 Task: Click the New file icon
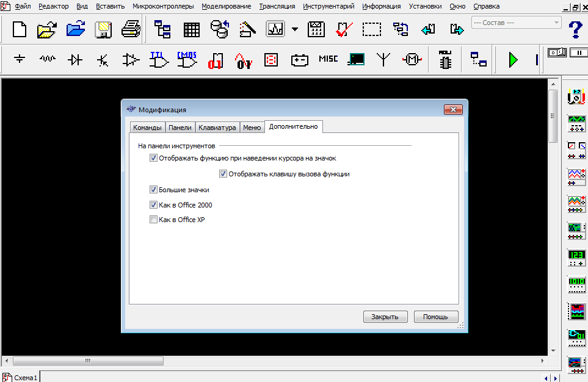tap(20, 29)
